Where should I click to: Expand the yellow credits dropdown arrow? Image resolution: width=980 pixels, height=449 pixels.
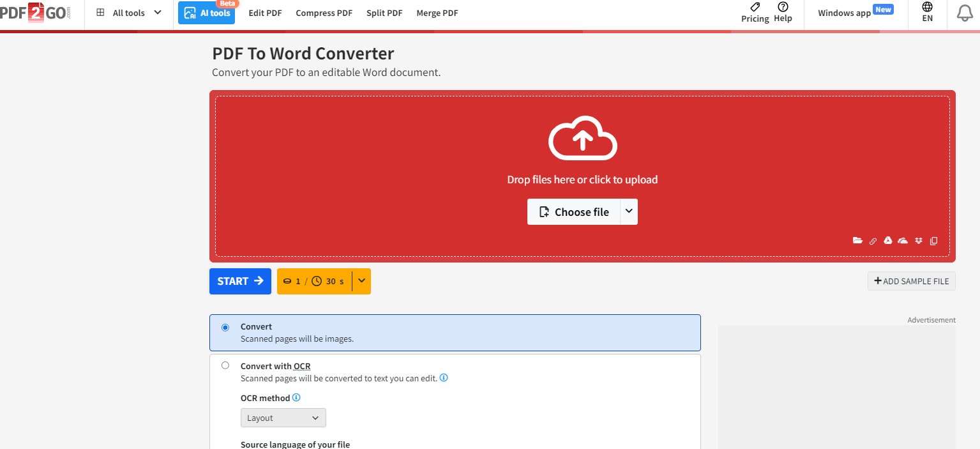click(361, 281)
